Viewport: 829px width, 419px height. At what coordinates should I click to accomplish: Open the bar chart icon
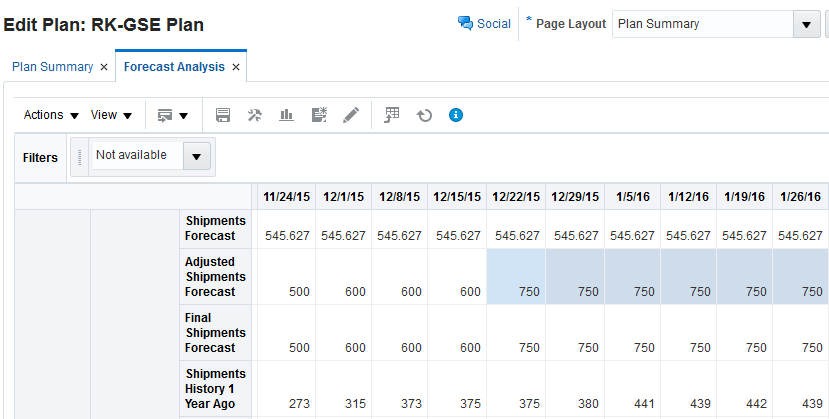(x=286, y=115)
